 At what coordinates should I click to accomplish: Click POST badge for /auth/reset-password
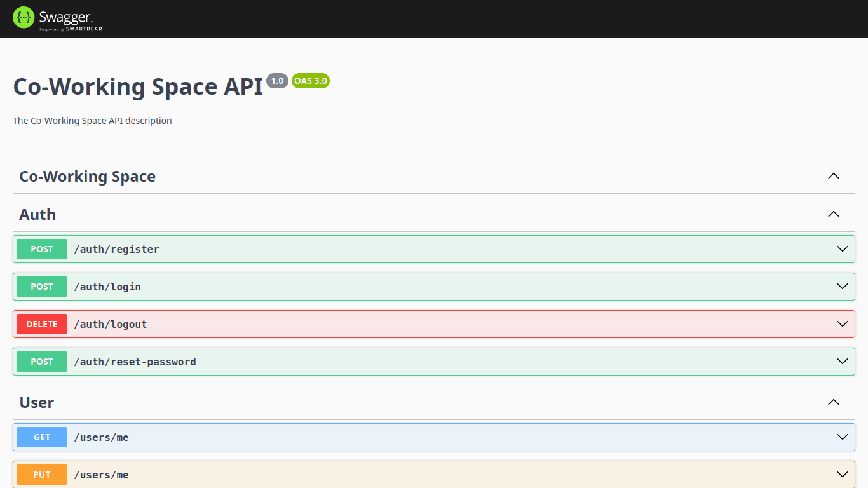42,362
